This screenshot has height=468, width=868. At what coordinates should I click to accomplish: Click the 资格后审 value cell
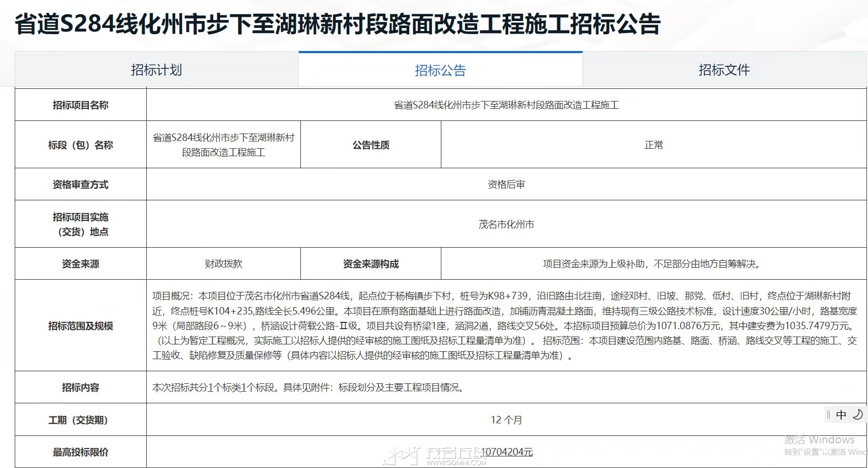coord(506,185)
